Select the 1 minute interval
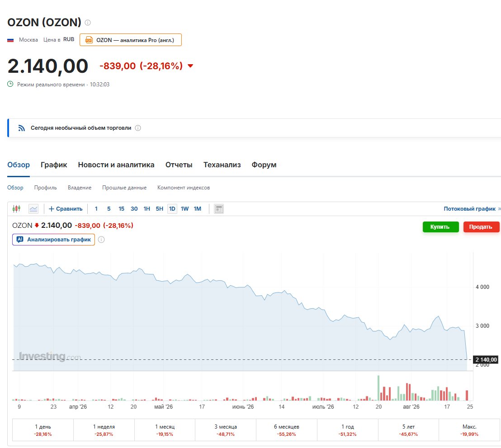The height and width of the screenshot is (448, 501). [96, 209]
